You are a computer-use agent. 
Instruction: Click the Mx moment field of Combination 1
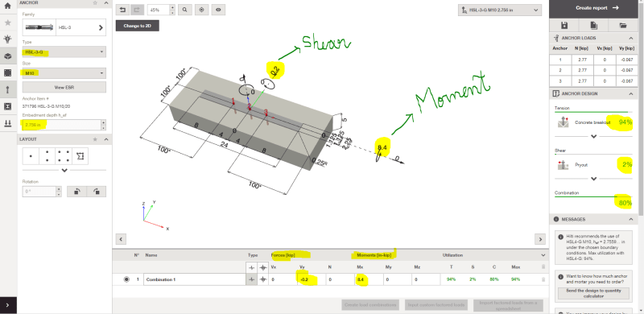tap(368, 279)
